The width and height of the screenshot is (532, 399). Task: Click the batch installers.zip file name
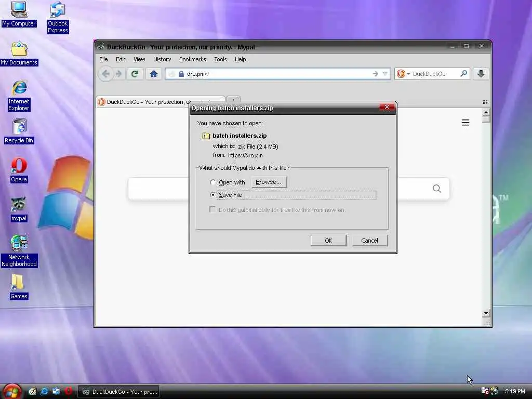[x=240, y=136]
